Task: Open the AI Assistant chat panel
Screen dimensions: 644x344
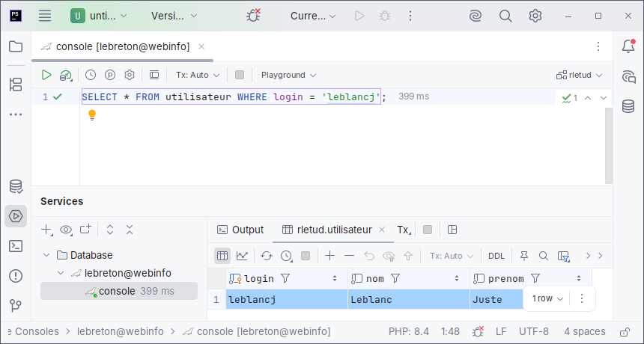Action: (628, 76)
